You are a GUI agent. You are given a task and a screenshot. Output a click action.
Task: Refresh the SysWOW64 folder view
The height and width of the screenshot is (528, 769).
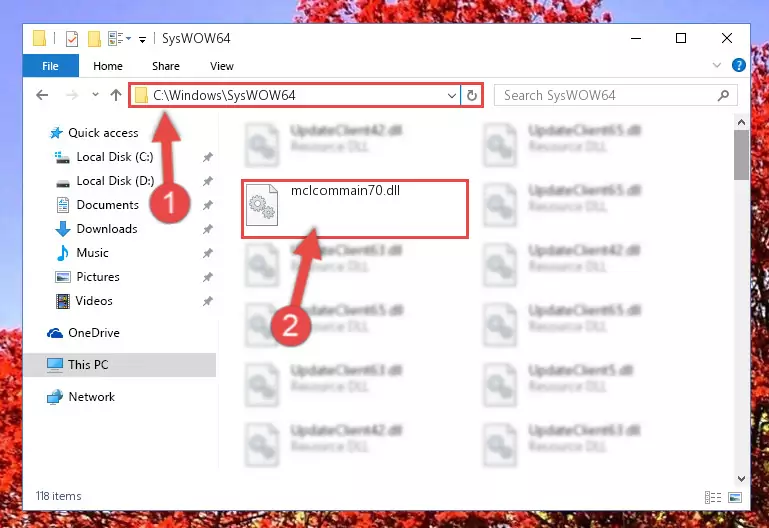[x=472, y=96]
